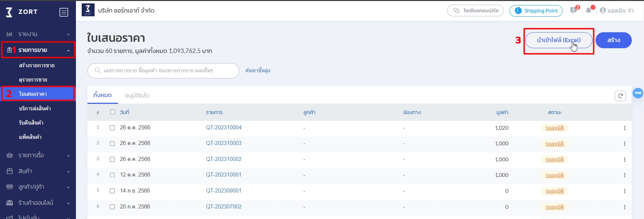Open the feedback messages icon with badge
The height and width of the screenshot is (219, 644).
(x=573, y=11)
